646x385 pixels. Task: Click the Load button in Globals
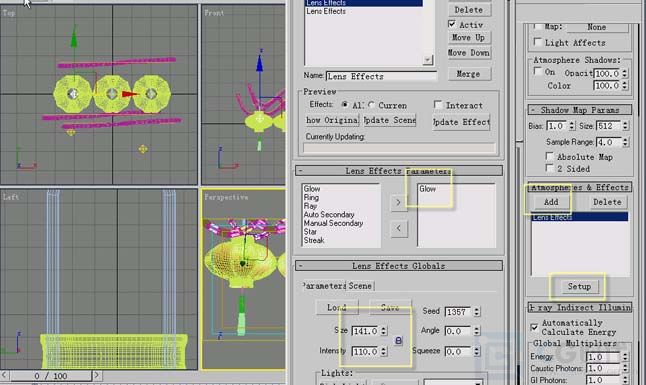pos(337,308)
